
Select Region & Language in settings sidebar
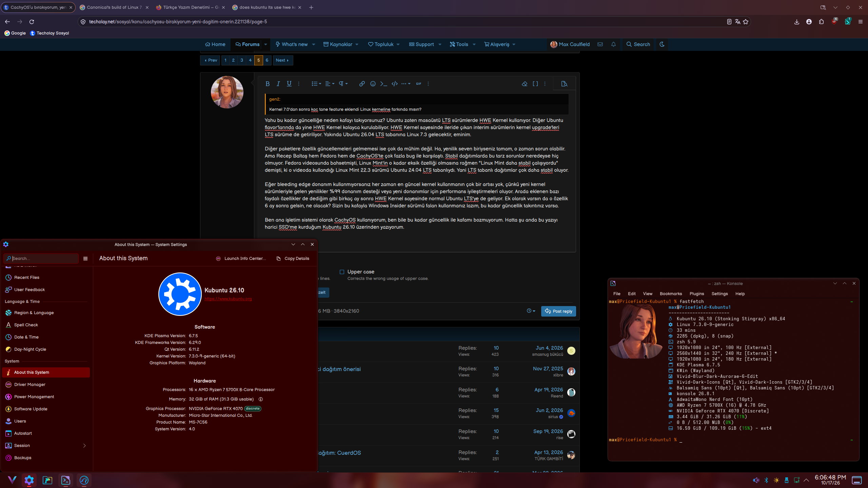(x=46, y=312)
